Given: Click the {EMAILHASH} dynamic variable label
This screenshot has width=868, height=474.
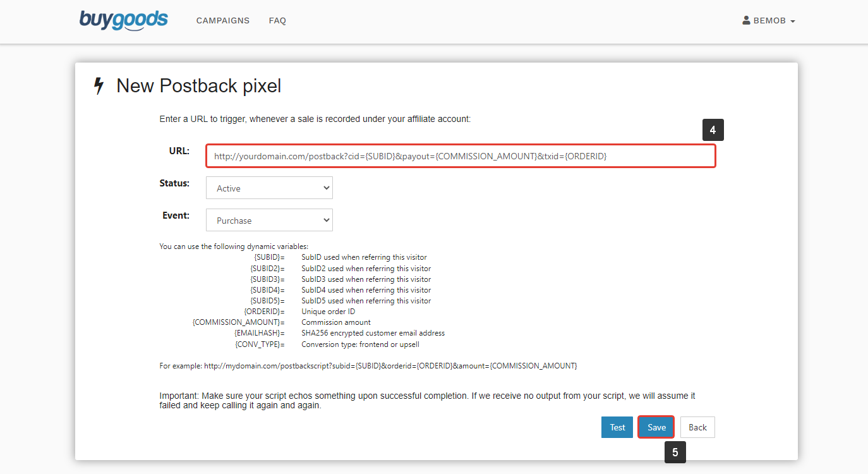Looking at the screenshot, I should [258, 332].
